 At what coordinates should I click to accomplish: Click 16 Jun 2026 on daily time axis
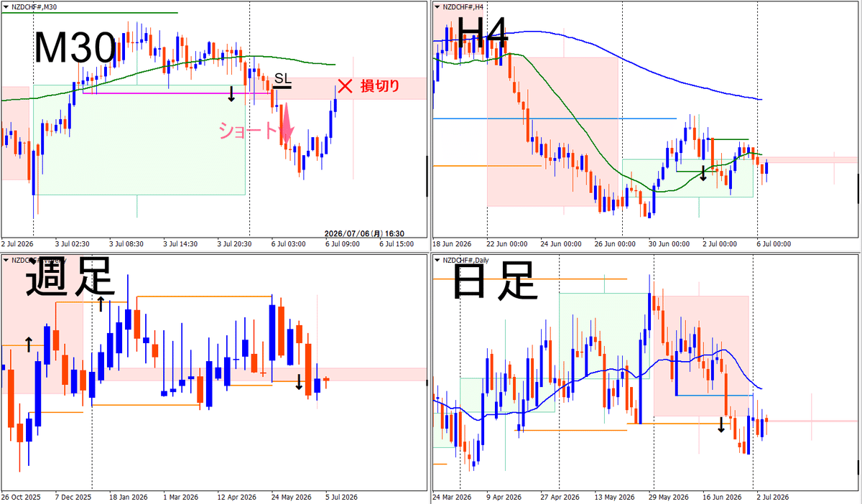point(722,497)
